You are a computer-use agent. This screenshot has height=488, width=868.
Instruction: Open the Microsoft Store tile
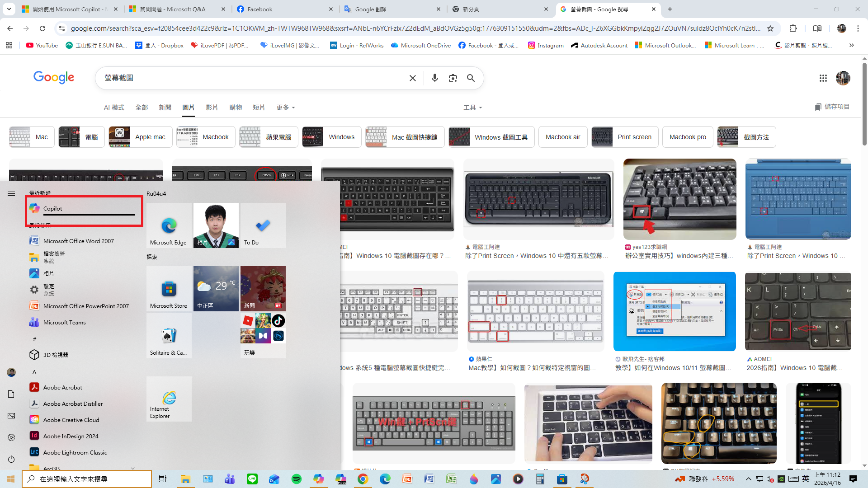coord(169,289)
